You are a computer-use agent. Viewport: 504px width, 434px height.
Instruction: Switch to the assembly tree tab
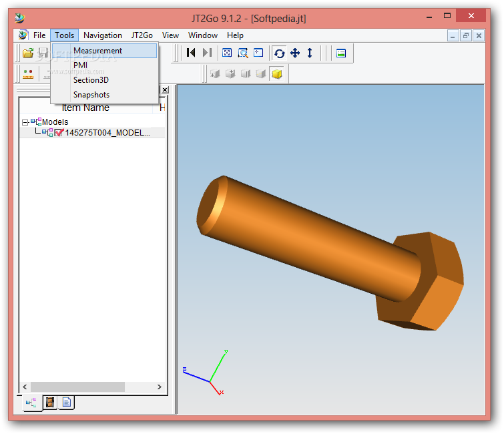(x=31, y=403)
